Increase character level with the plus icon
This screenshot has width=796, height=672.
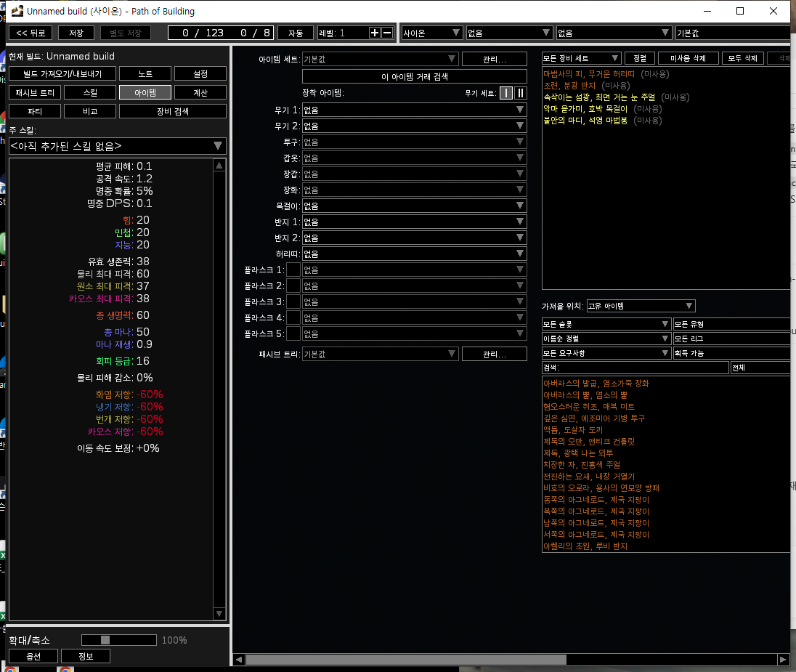(x=375, y=33)
